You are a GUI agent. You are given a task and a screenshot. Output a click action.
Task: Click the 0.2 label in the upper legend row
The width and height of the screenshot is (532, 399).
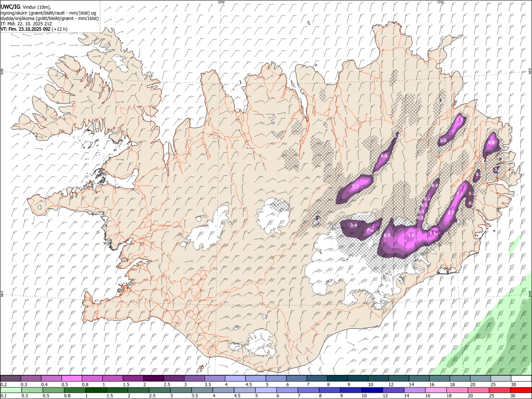4,384
